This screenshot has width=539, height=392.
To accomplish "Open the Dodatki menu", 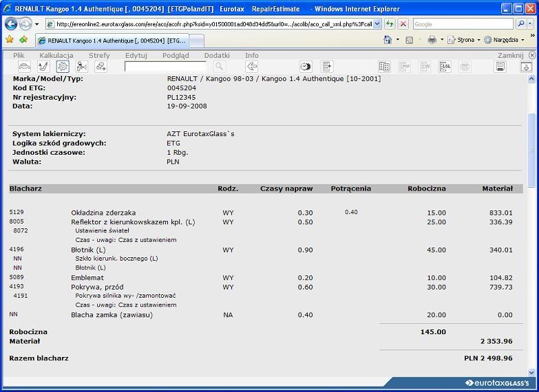I will tap(217, 55).
